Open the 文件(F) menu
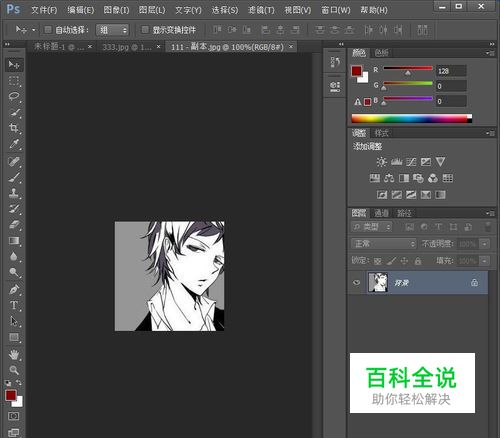Viewport: 500px width, 438px height. (x=44, y=10)
